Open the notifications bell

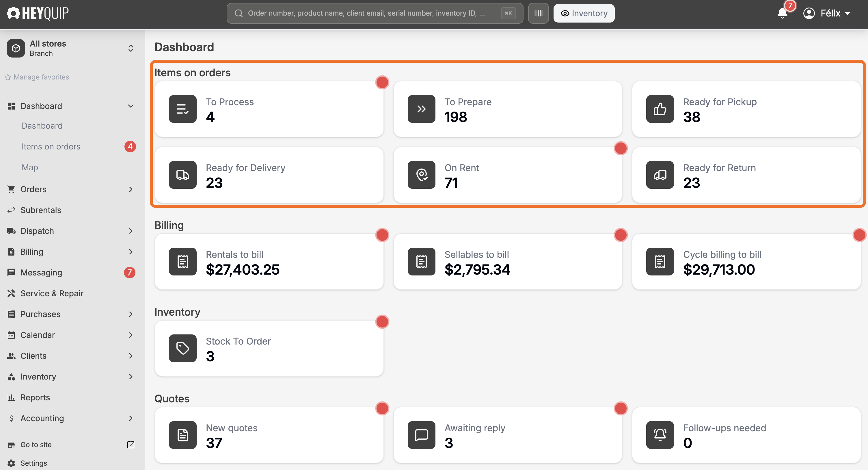click(782, 13)
